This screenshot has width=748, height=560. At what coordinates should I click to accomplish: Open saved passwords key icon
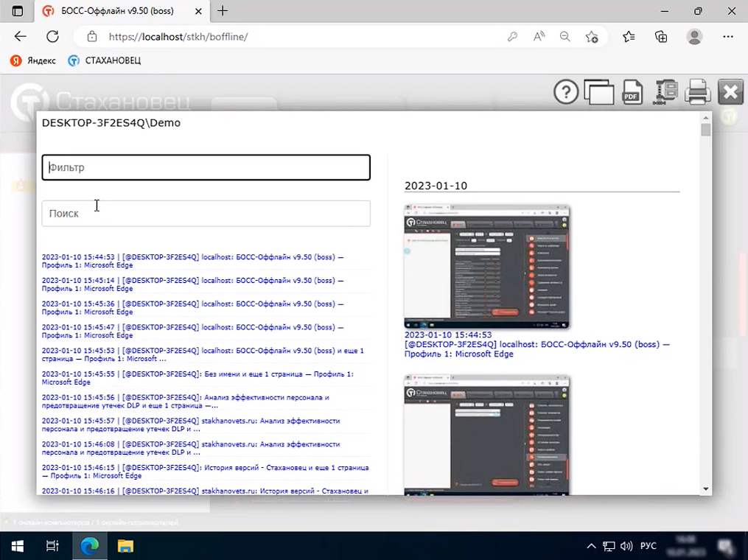[x=512, y=37]
